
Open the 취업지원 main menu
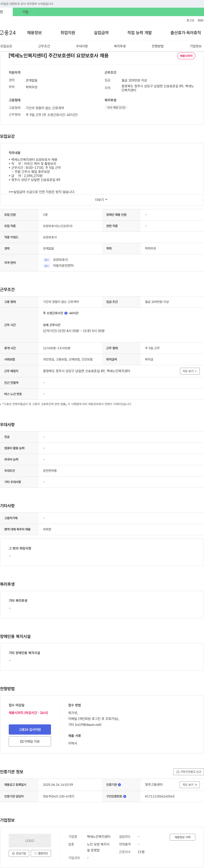click(68, 33)
